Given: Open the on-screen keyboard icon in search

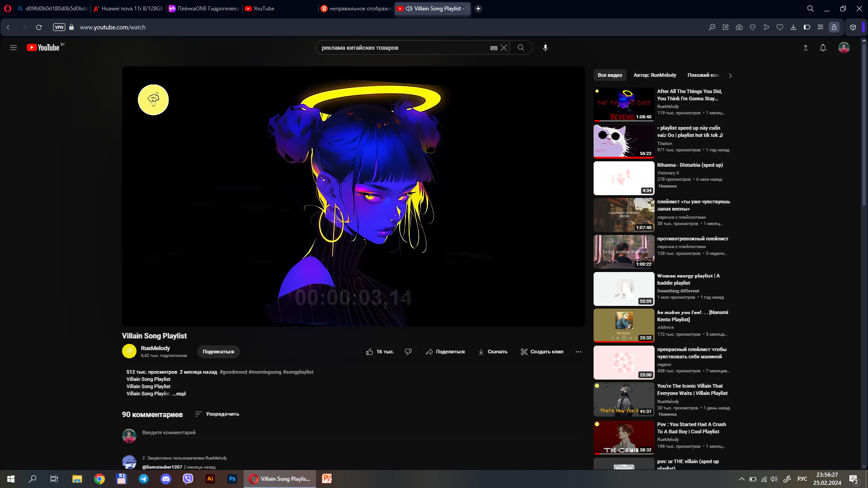Looking at the screenshot, I should [x=494, y=48].
